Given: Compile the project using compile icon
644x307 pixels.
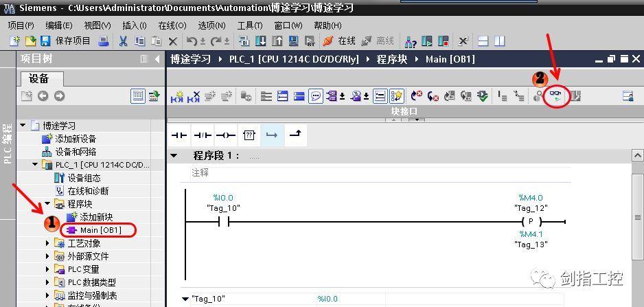Looking at the screenshot, I should 244,41.
